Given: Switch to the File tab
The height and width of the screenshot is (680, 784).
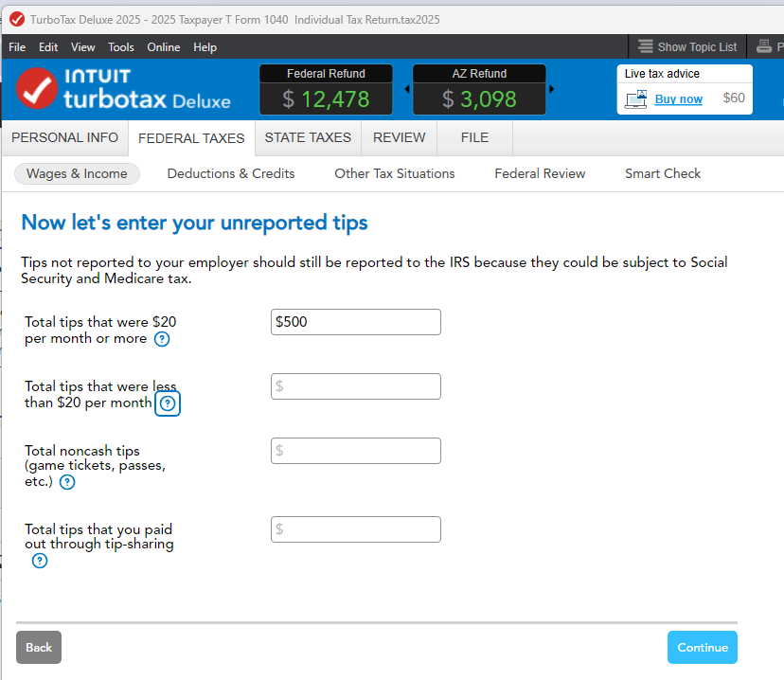Looking at the screenshot, I should (x=474, y=137).
